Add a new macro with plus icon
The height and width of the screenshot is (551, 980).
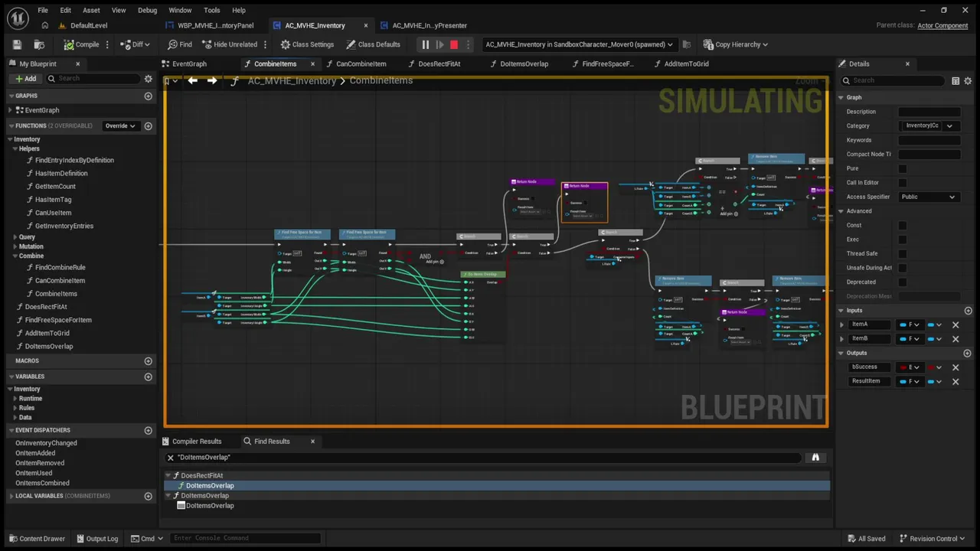[x=149, y=360]
